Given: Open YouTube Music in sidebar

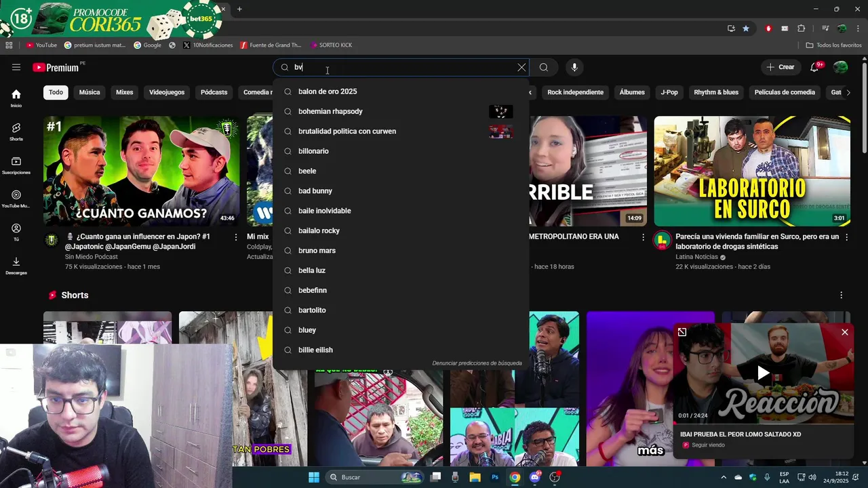Looking at the screenshot, I should pos(16,199).
